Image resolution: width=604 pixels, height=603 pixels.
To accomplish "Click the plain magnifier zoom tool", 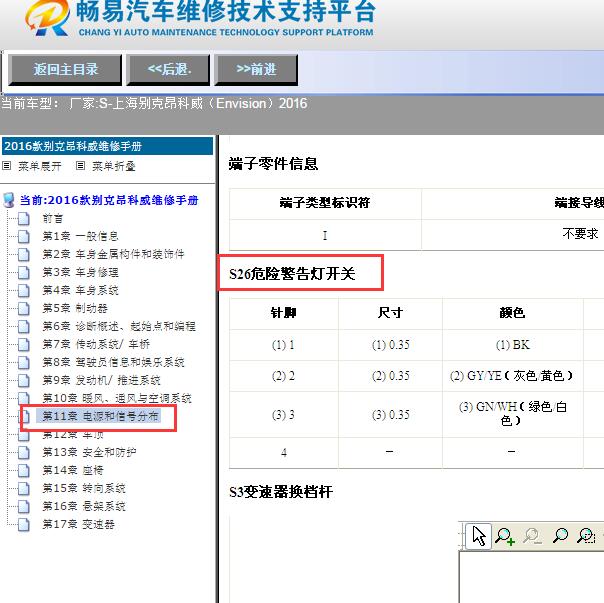I will (x=560, y=535).
